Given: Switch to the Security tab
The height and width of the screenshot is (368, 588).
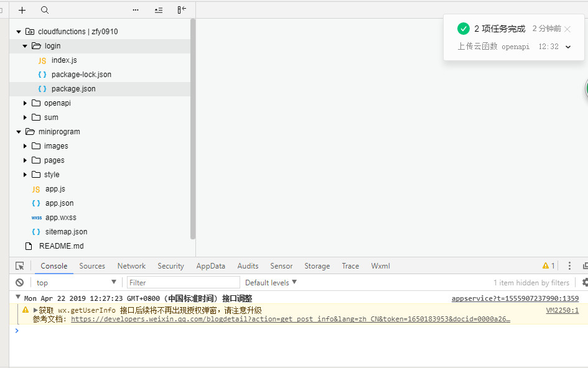Looking at the screenshot, I should (170, 265).
